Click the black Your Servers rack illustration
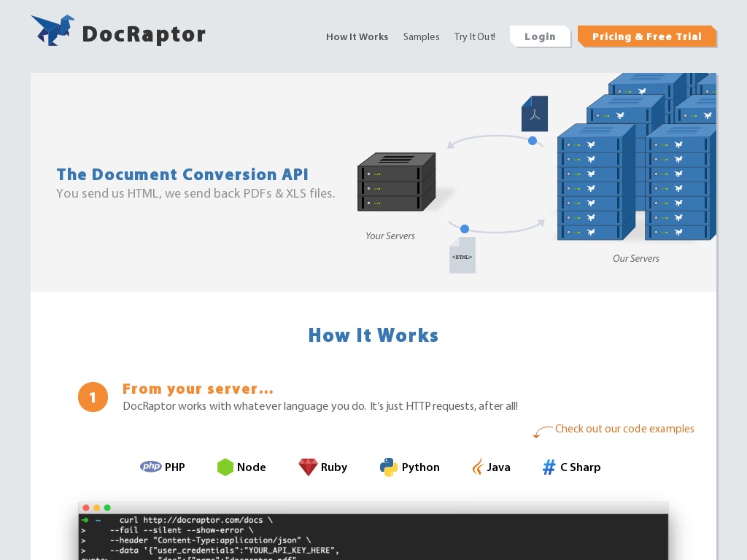The width and height of the screenshot is (747, 560). click(x=396, y=182)
